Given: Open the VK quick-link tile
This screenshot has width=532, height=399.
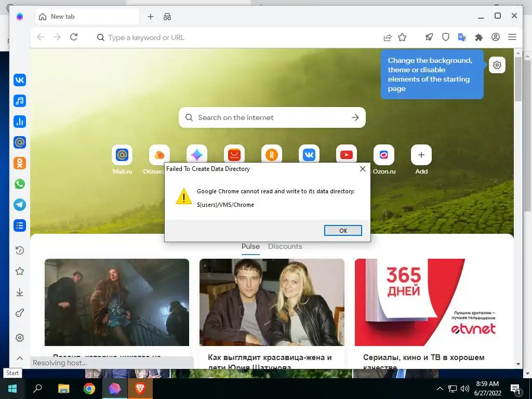Looking at the screenshot, I should point(309,154).
